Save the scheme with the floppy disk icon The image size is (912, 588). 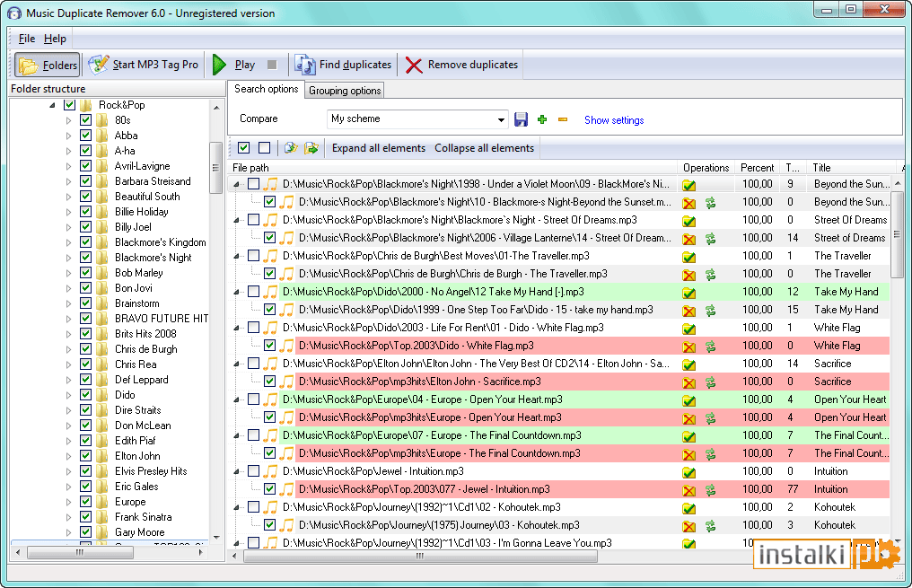click(x=521, y=119)
